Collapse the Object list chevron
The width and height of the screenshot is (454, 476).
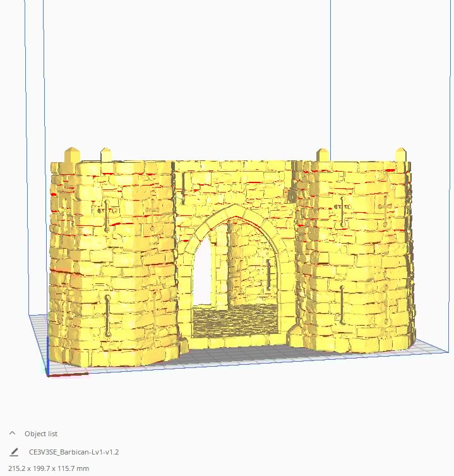13,434
